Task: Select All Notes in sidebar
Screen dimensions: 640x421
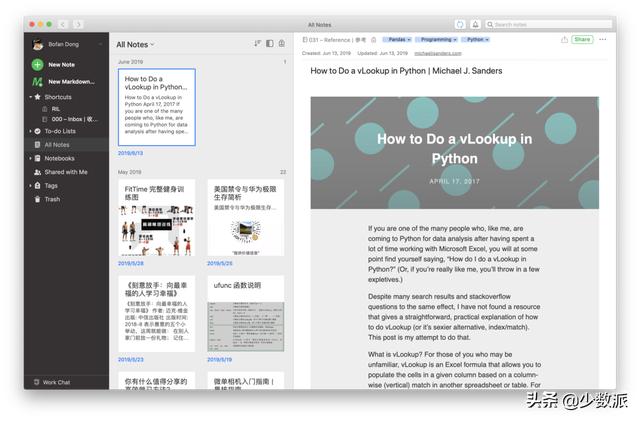Action: [67, 145]
